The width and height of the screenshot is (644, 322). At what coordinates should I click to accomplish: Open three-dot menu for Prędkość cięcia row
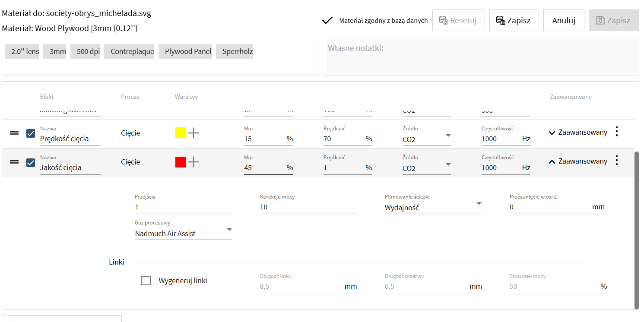click(616, 132)
